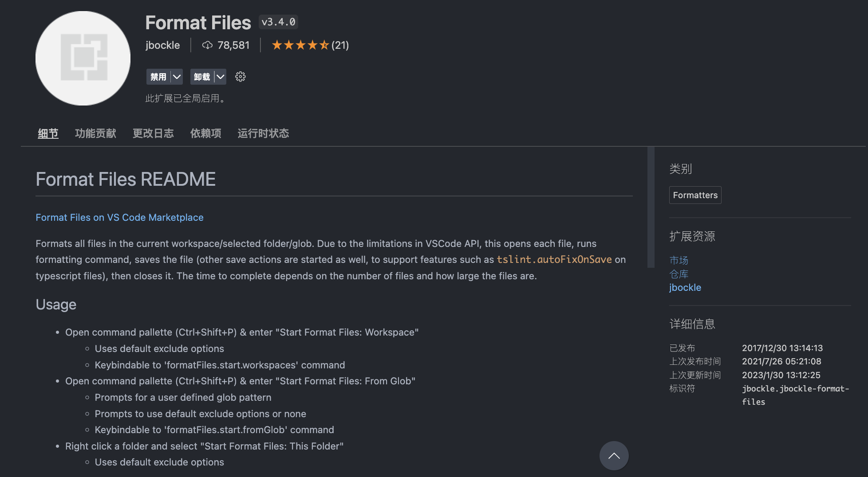The image size is (868, 477).
Task: Click the README vertical scrollbar
Action: tap(651, 207)
